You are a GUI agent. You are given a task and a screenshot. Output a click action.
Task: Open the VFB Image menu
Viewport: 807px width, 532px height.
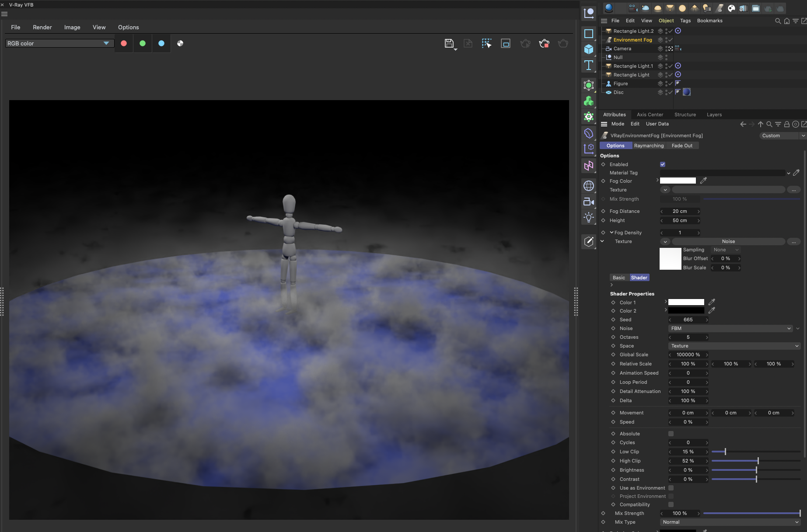coord(72,27)
